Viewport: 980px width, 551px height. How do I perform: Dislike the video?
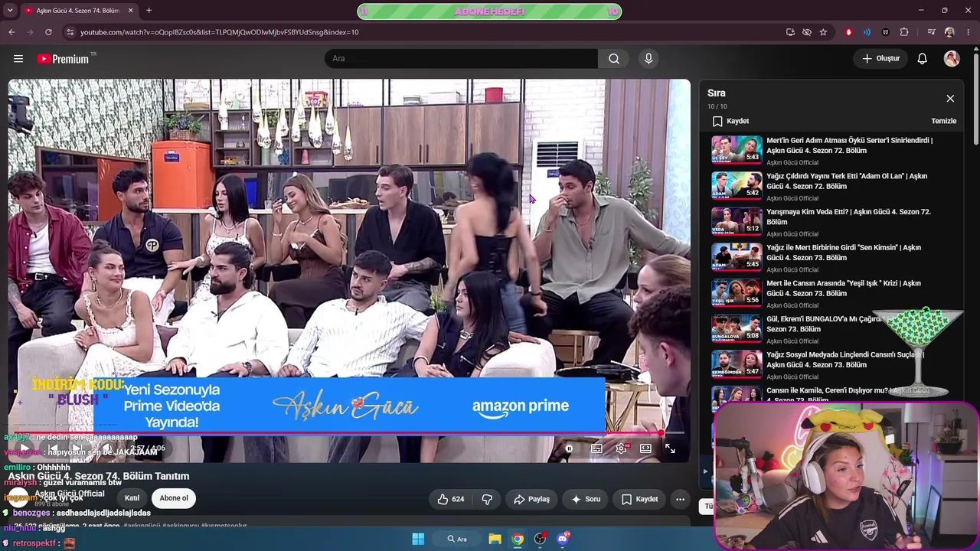[487, 499]
